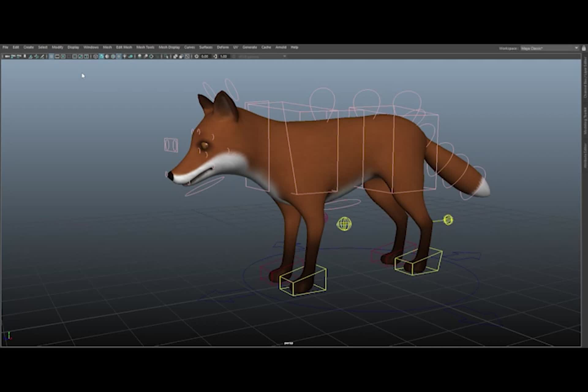The width and height of the screenshot is (588, 392).
Task: Click the Undo icon in the status line
Action: tap(31, 57)
